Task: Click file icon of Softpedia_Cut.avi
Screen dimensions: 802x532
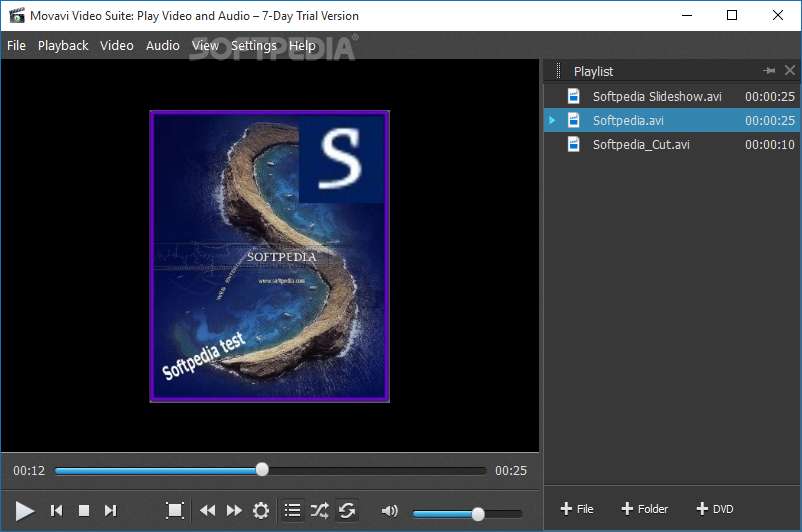Action: tap(574, 144)
